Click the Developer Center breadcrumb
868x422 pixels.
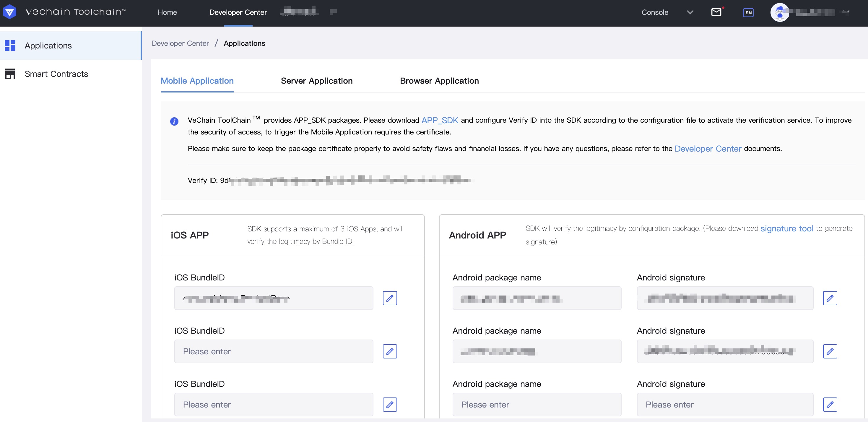(180, 43)
